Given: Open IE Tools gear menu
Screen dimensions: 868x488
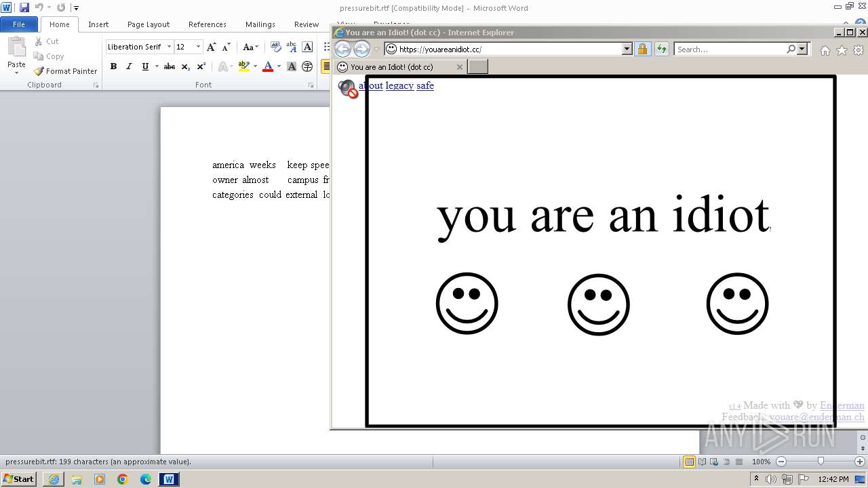Looking at the screenshot, I should click(859, 50).
